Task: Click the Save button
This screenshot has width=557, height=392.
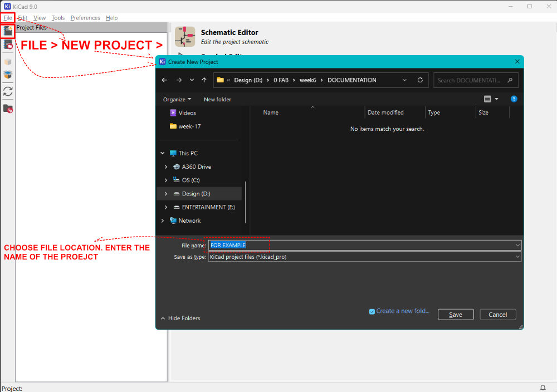Action: click(x=456, y=315)
